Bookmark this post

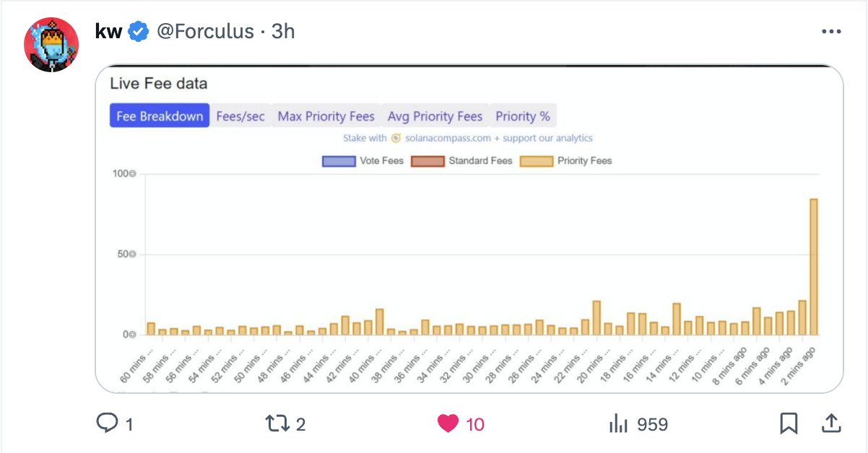789,423
